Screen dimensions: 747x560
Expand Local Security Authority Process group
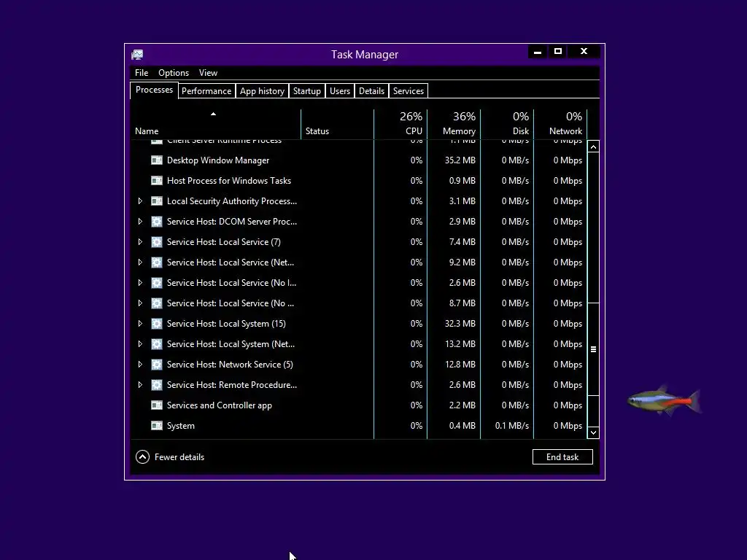point(140,201)
